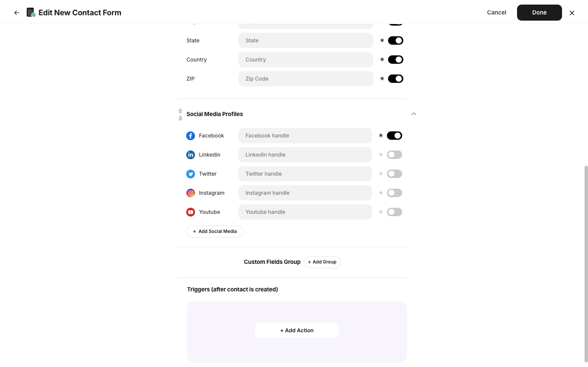Click the Linkedin handle input field
The width and height of the screenshot is (588, 367).
pos(305,155)
